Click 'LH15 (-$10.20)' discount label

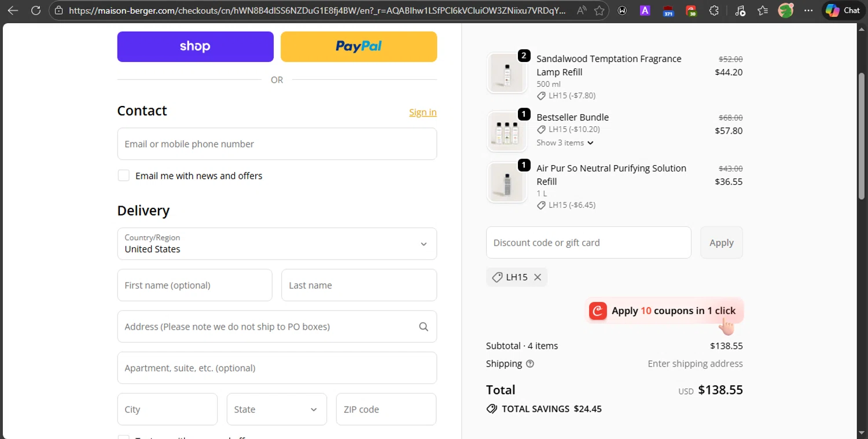click(x=574, y=129)
